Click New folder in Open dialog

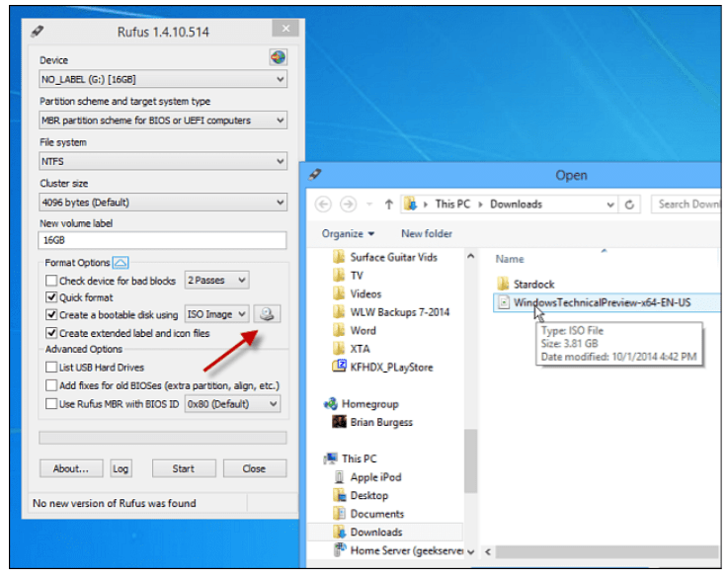[427, 233]
